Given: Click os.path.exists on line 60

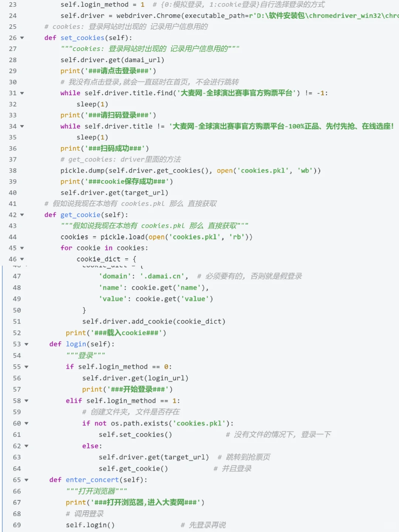Looking at the screenshot, I should pos(140,423).
